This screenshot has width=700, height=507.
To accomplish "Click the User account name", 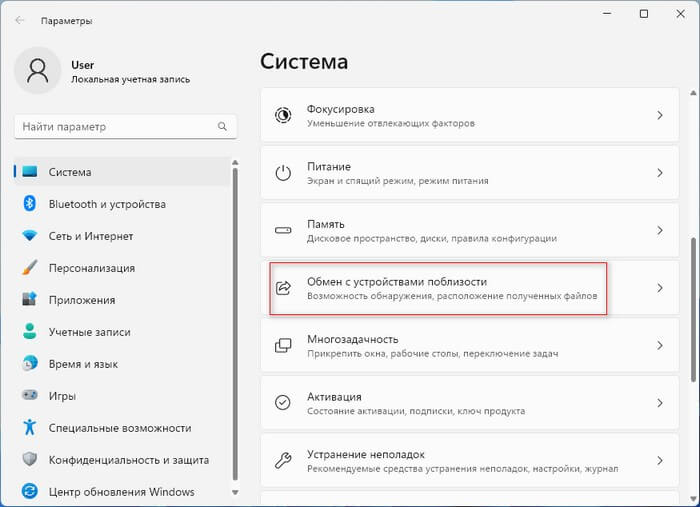I will [x=83, y=65].
